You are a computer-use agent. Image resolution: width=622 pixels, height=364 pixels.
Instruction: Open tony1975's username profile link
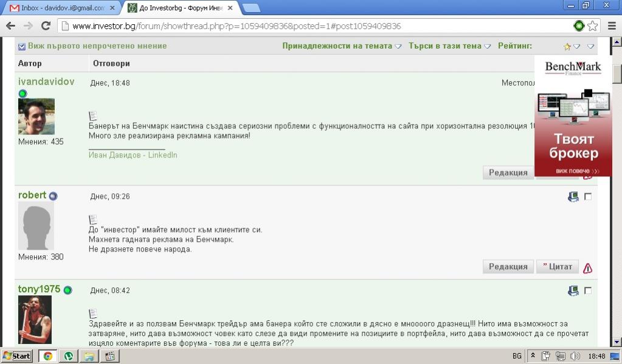[39, 289]
